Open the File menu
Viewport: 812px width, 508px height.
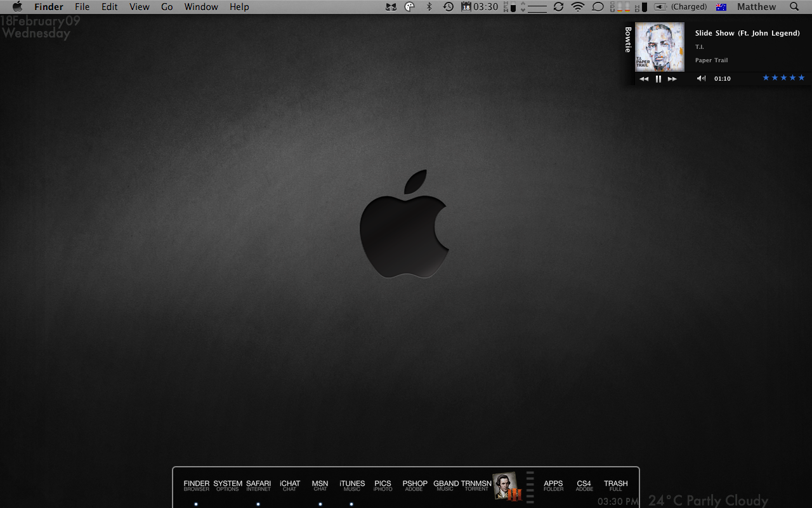point(82,7)
